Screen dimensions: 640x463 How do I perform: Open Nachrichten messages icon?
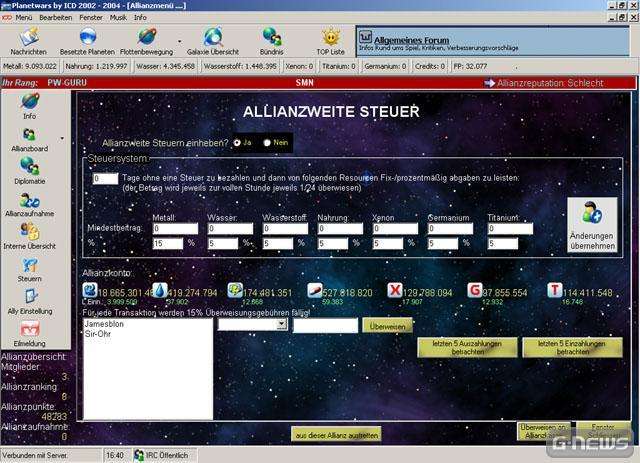[x=29, y=38]
